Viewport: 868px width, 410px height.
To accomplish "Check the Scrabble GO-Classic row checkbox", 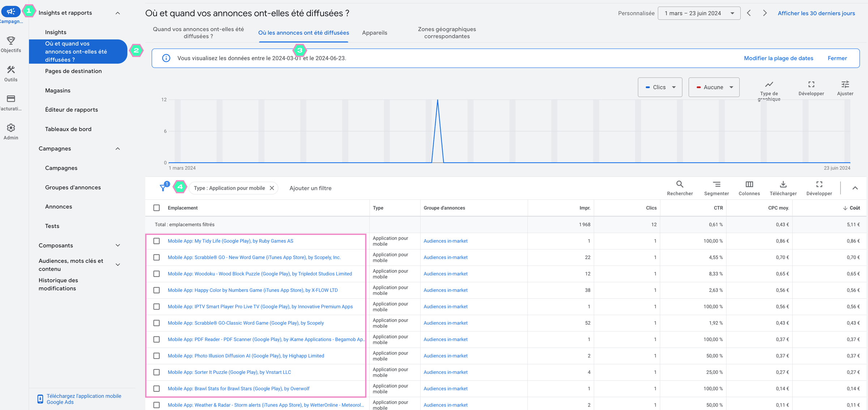I will point(157,323).
